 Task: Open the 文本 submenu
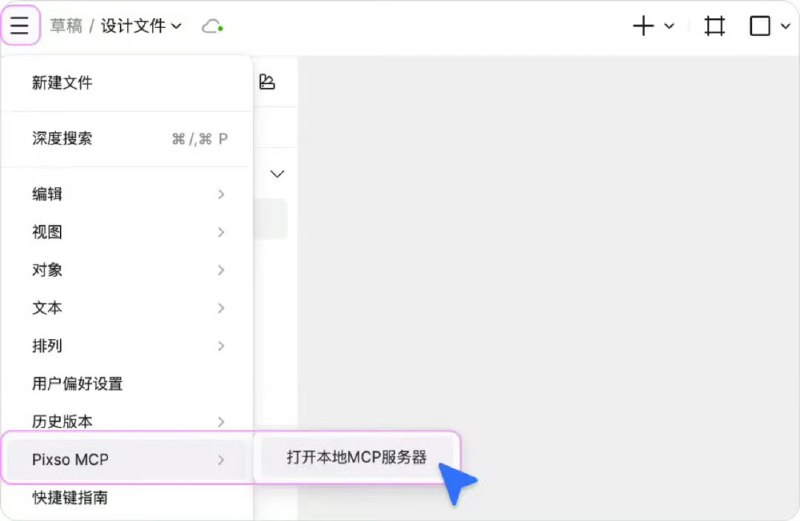click(x=127, y=308)
